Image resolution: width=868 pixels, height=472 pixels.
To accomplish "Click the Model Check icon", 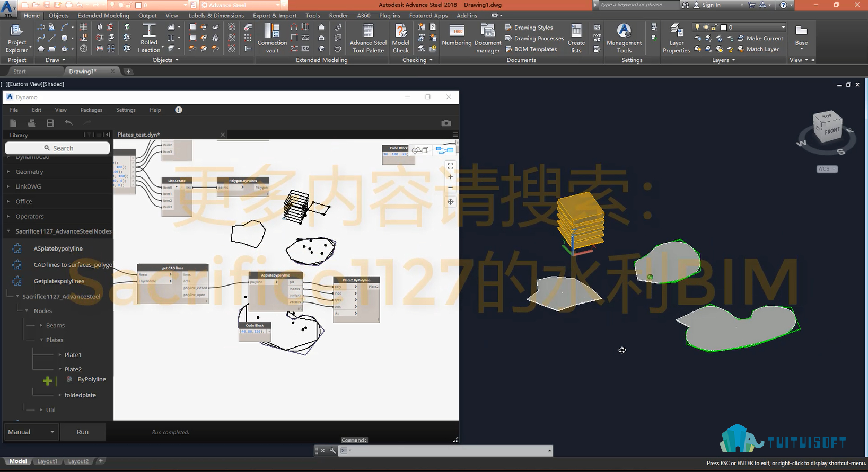I will (400, 38).
